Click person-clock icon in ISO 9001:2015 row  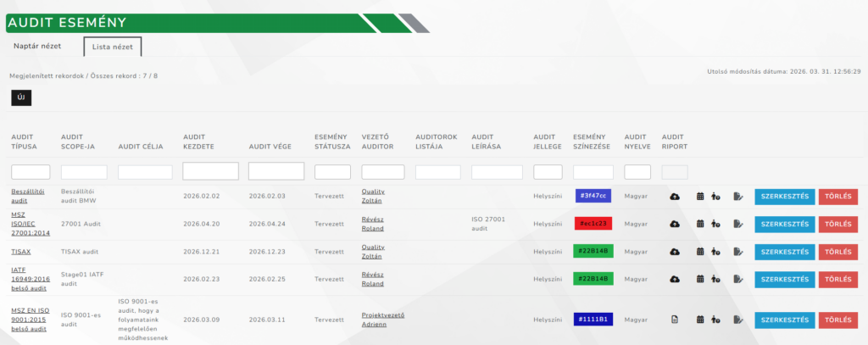click(715, 320)
